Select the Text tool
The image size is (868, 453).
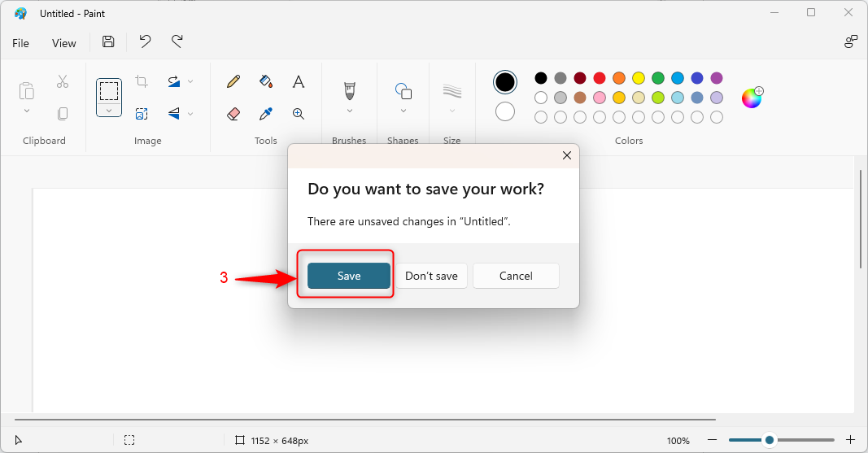tap(299, 82)
